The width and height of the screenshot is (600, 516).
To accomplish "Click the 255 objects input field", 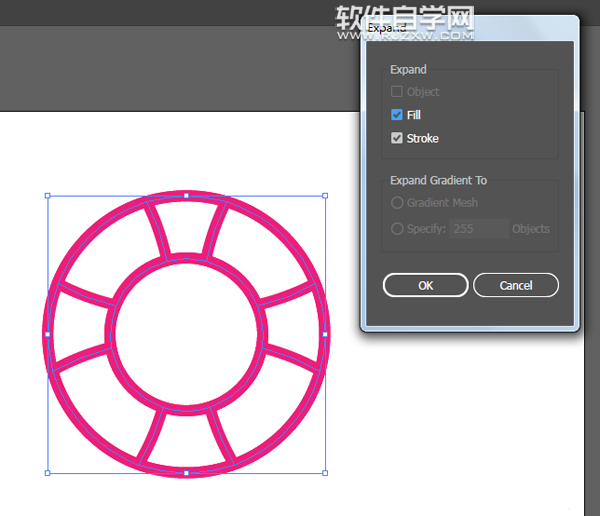I will point(479,228).
